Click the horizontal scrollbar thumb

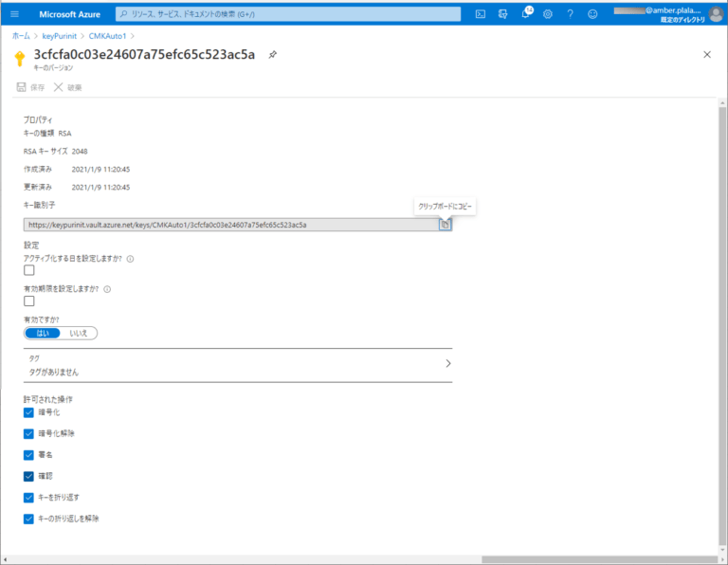click(x=599, y=559)
